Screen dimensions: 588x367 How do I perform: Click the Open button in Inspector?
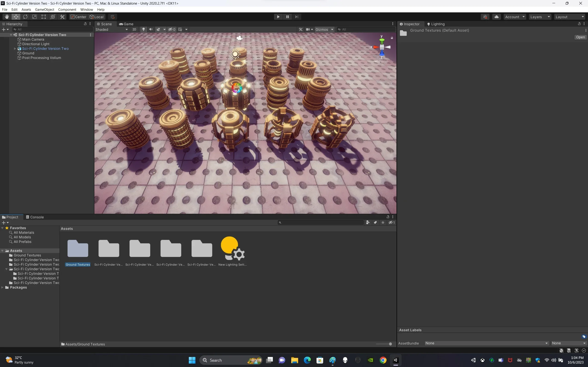click(x=580, y=37)
